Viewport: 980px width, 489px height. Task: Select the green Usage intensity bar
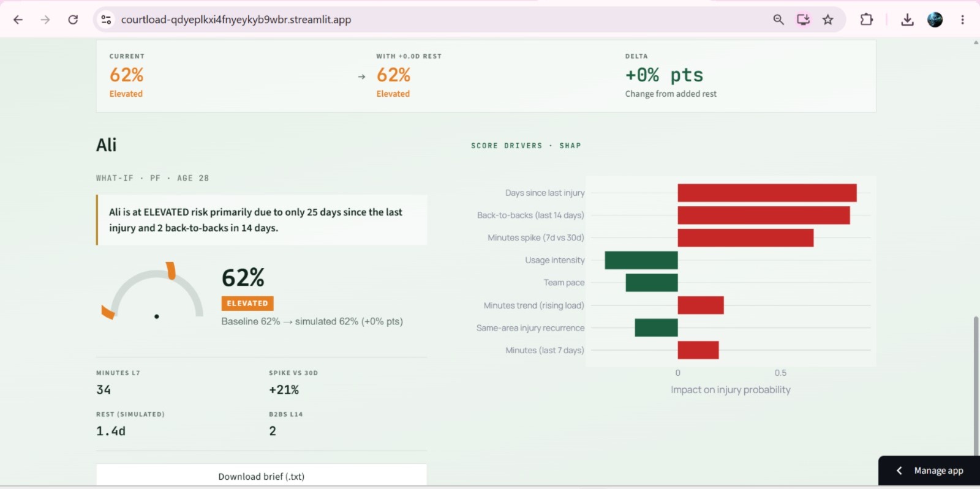pyautogui.click(x=641, y=260)
